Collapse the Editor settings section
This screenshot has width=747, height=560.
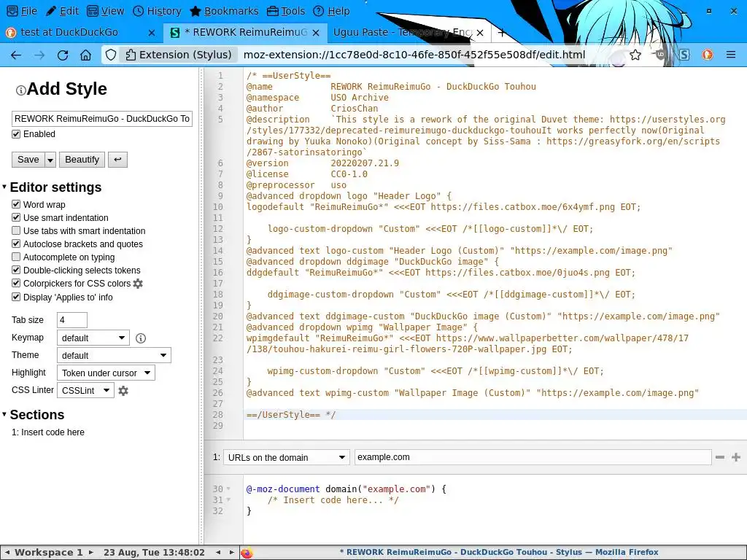(4, 187)
